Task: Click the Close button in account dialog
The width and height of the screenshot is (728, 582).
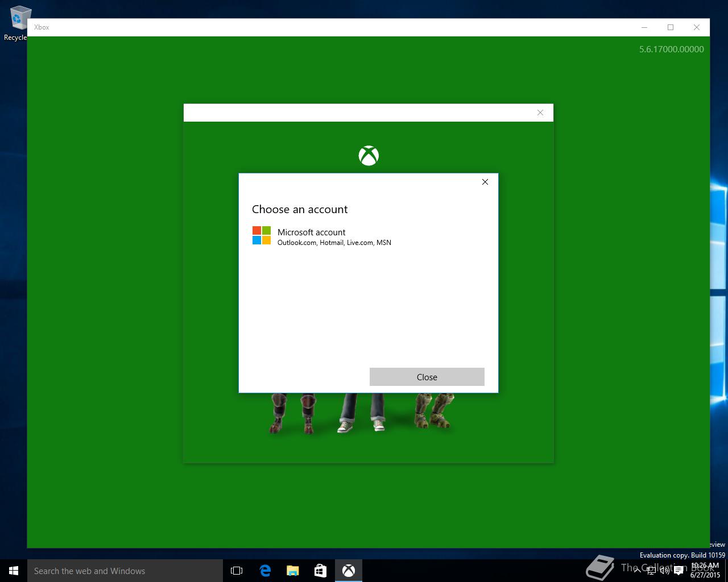Action: pyautogui.click(x=427, y=377)
